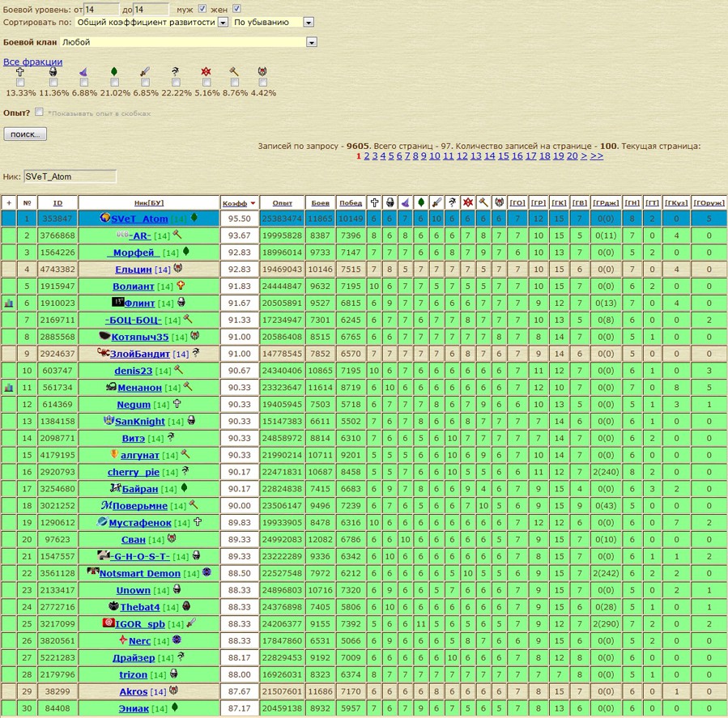Open the Все фракции link
Screen dimensions: 728x718
point(32,62)
